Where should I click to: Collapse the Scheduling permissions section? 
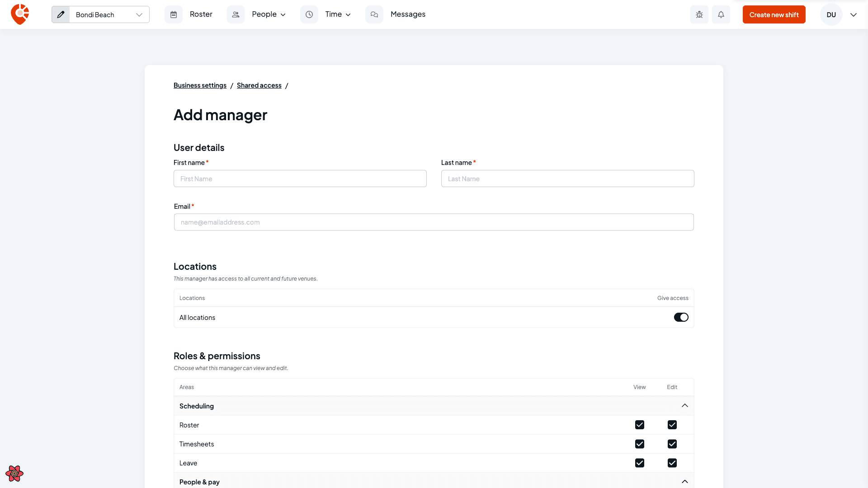tap(685, 406)
